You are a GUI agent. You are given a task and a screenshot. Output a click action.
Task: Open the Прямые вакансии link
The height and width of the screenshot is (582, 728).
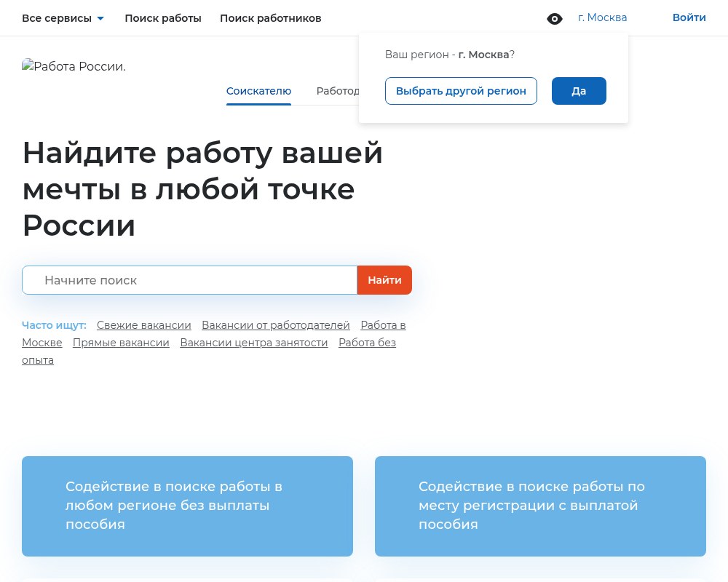121,343
